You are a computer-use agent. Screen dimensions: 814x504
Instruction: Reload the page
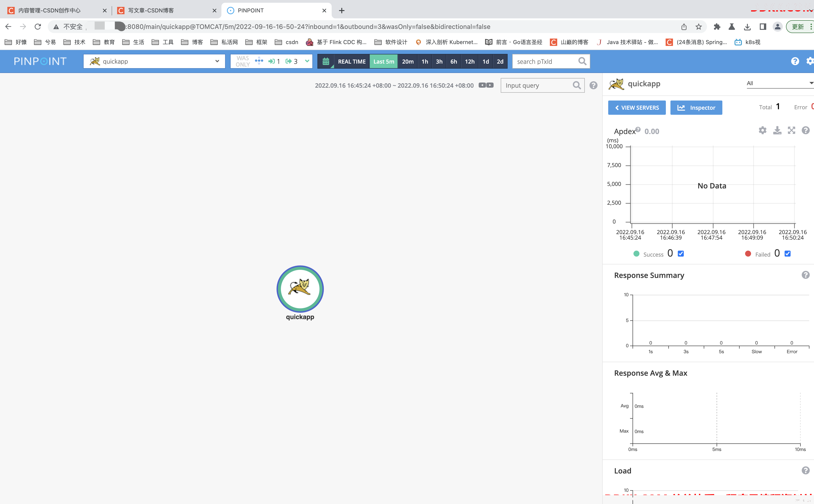[x=38, y=26]
